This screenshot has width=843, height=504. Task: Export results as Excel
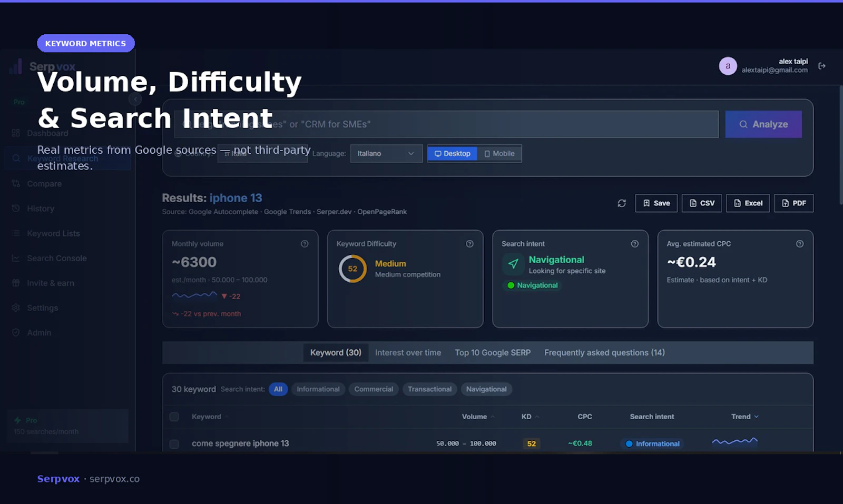tap(748, 203)
